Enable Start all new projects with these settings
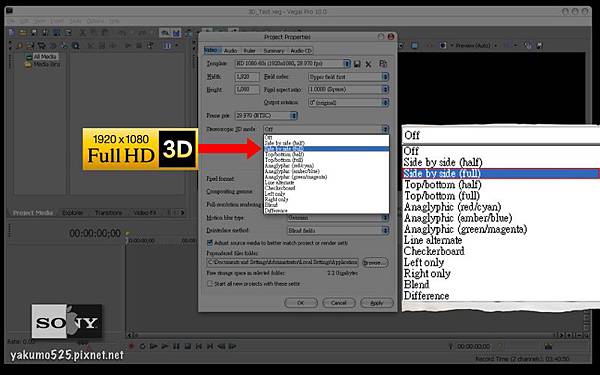The image size is (600, 375). 209,284
